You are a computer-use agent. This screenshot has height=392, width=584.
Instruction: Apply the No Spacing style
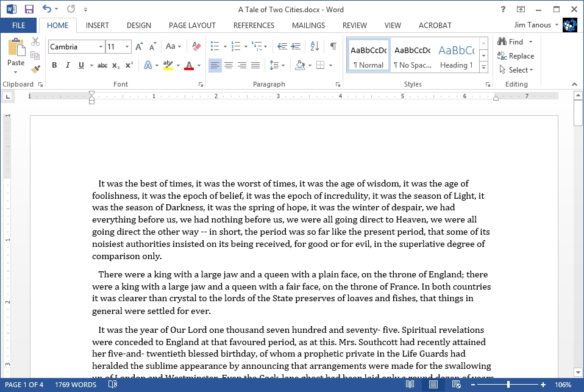pyautogui.click(x=413, y=55)
